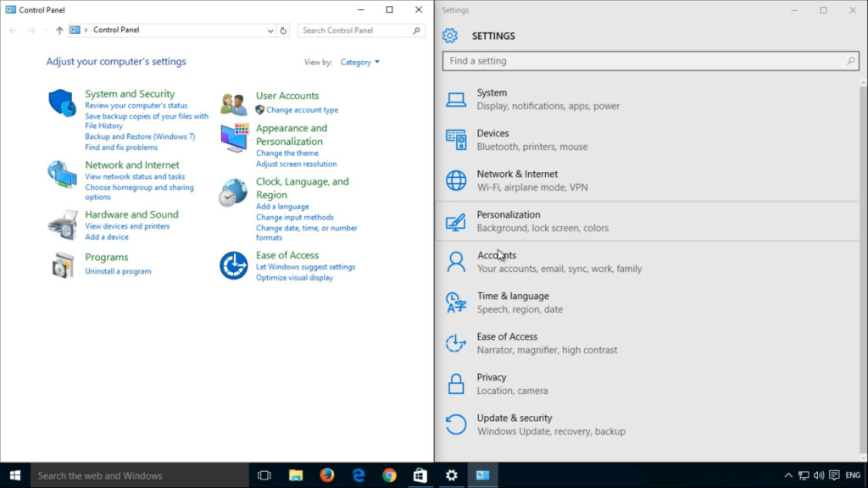
Task: Show hidden system tray icons
Action: pyautogui.click(x=788, y=475)
